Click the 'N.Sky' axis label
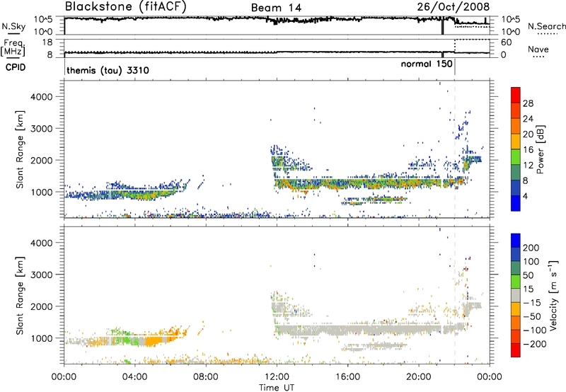This screenshot has height=392, width=566. [13, 26]
